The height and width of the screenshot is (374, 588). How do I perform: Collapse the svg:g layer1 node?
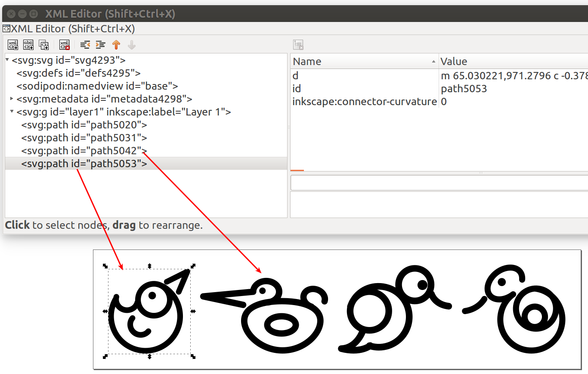[12, 112]
